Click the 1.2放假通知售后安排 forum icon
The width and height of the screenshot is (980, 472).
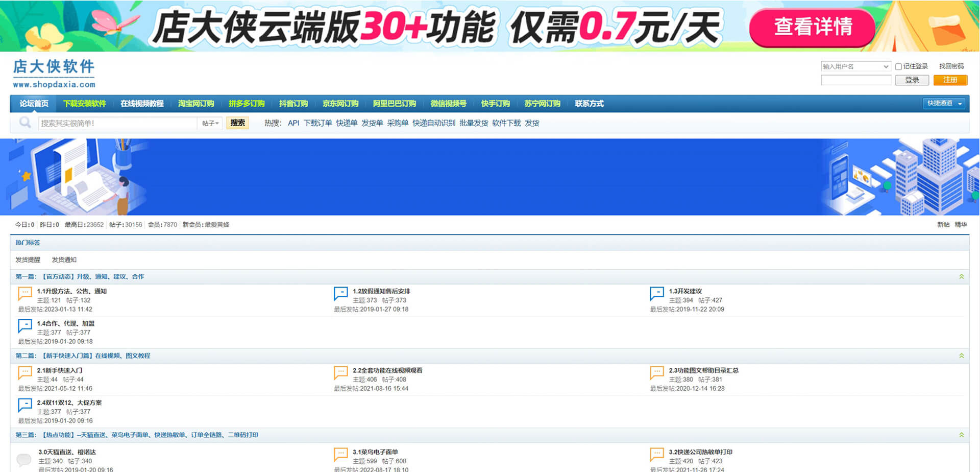(340, 293)
